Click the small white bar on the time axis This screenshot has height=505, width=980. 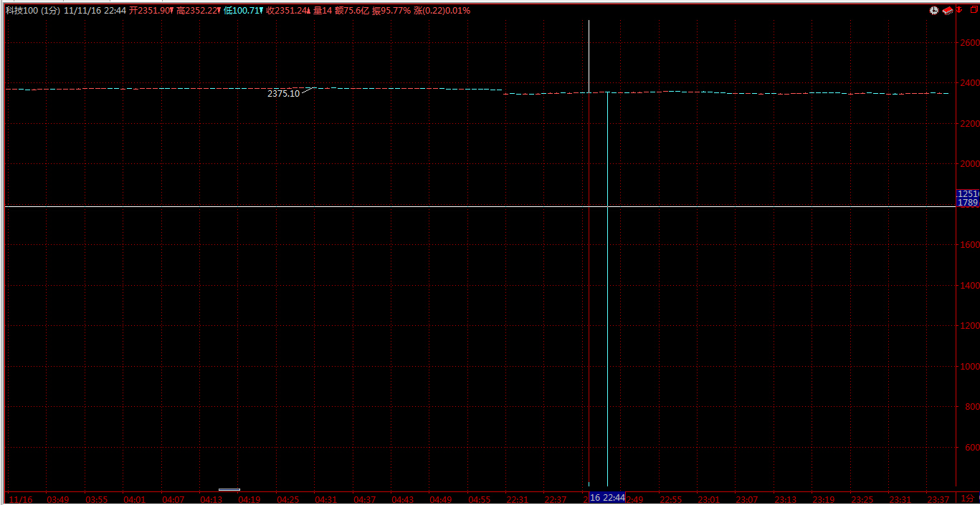pos(229,490)
